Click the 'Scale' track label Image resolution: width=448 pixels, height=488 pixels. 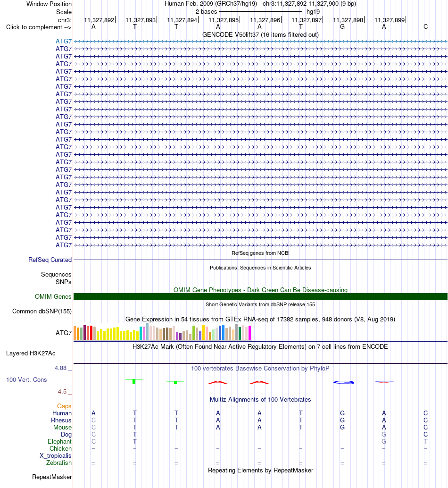(x=64, y=12)
